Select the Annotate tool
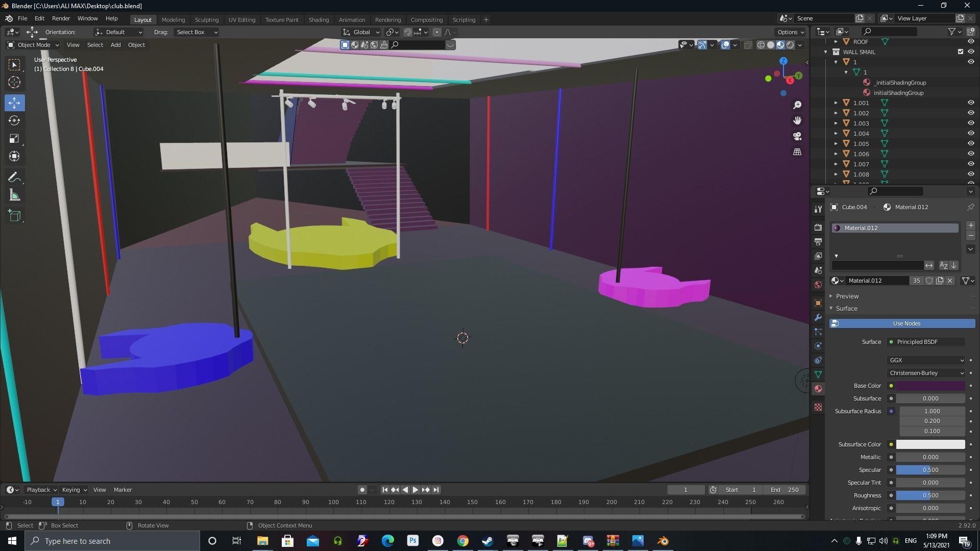Screen dimensions: 980x551 (x=14, y=178)
